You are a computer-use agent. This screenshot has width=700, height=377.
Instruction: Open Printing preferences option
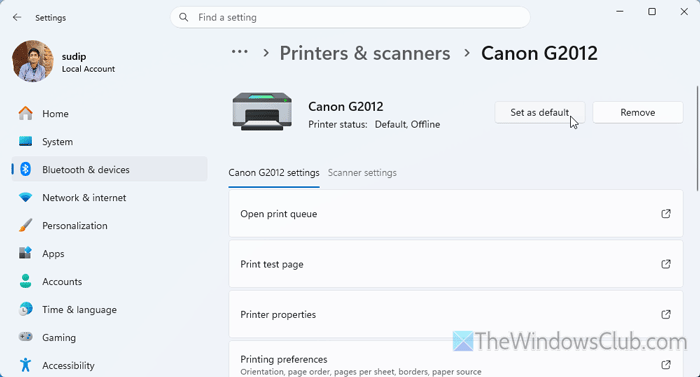[x=456, y=360]
